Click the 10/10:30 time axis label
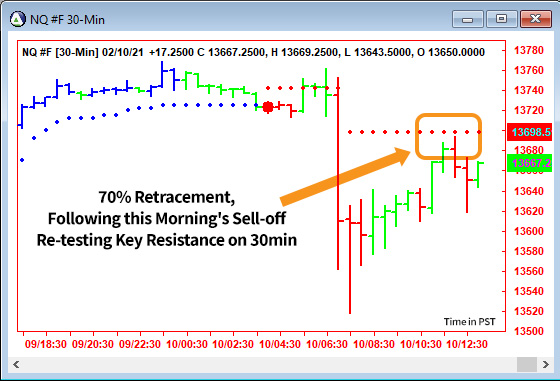Screen dimensions: 560x381 [421, 344]
